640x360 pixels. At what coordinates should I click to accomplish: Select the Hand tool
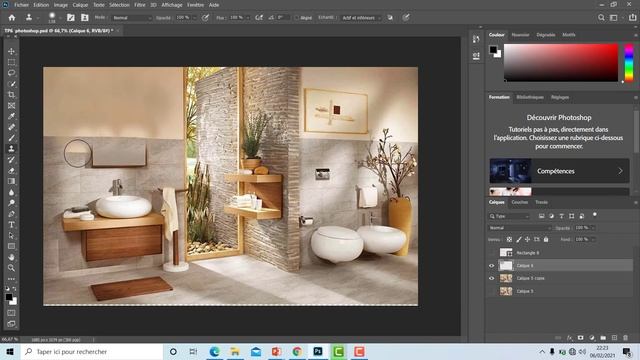pos(11,257)
